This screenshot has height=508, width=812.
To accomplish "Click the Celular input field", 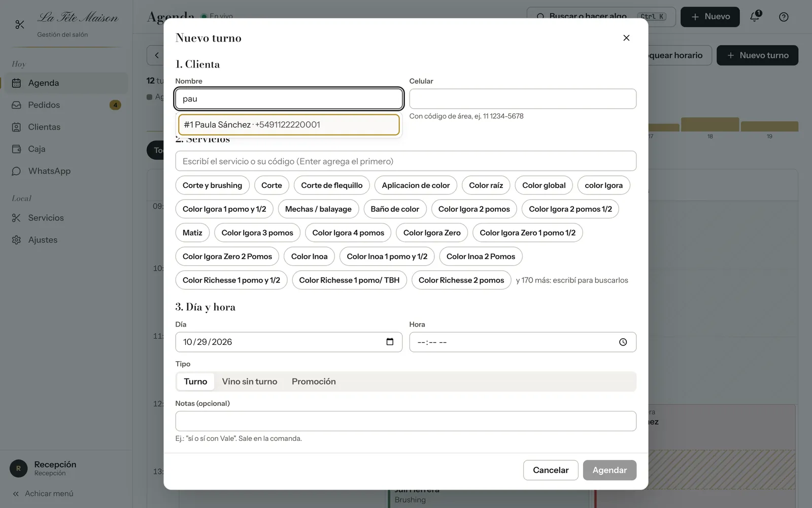I will pyautogui.click(x=523, y=99).
